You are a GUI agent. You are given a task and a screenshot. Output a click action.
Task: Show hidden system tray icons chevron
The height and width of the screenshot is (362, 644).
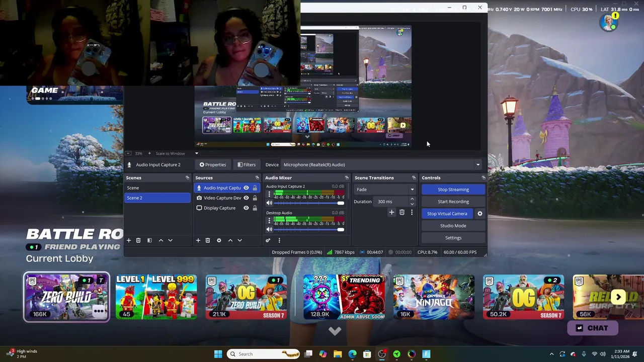551,354
